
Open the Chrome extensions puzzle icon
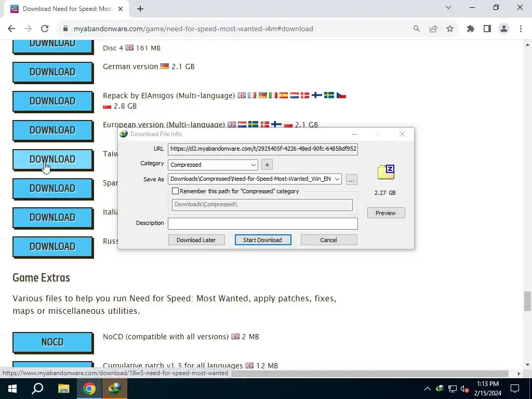tap(471, 29)
